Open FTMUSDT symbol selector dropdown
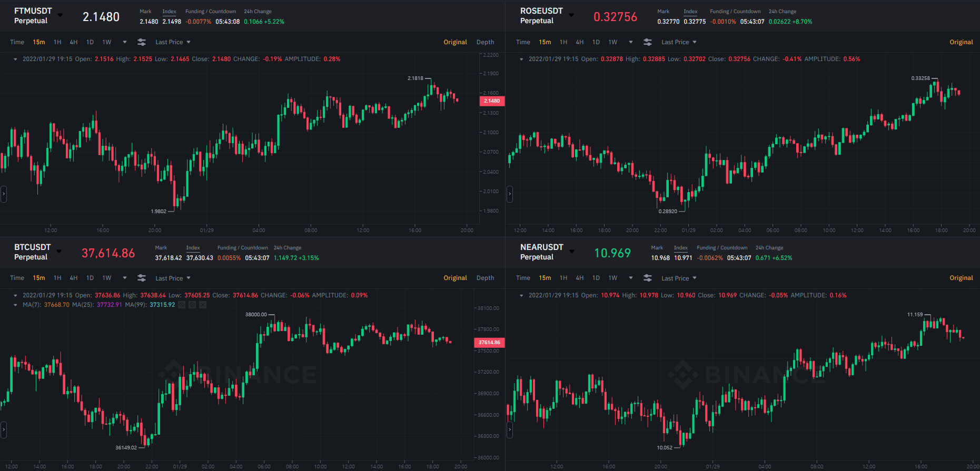The width and height of the screenshot is (980, 471). [x=60, y=15]
